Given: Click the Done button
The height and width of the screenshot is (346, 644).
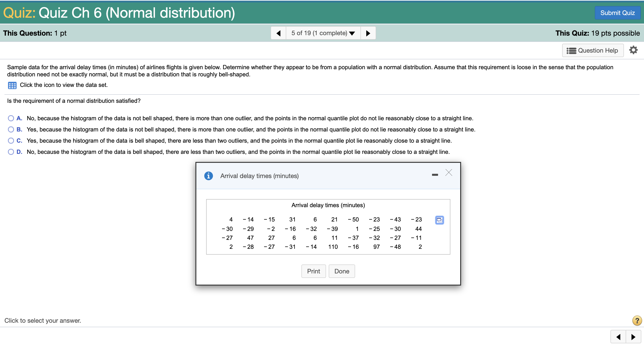Looking at the screenshot, I should tap(341, 271).
